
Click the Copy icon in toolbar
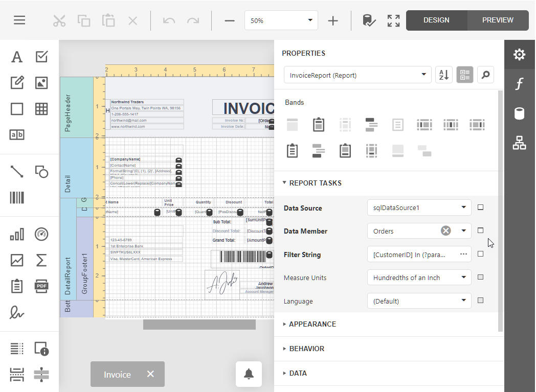click(84, 20)
